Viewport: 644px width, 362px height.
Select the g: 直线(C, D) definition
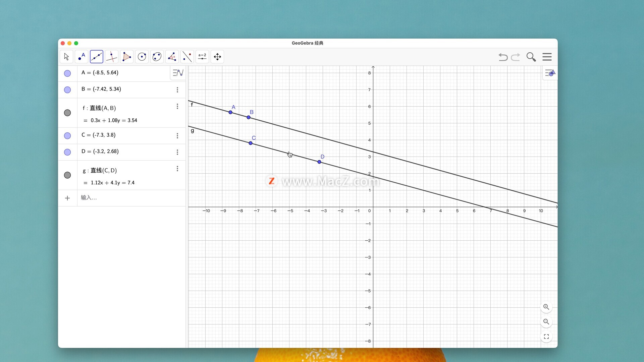tap(100, 170)
